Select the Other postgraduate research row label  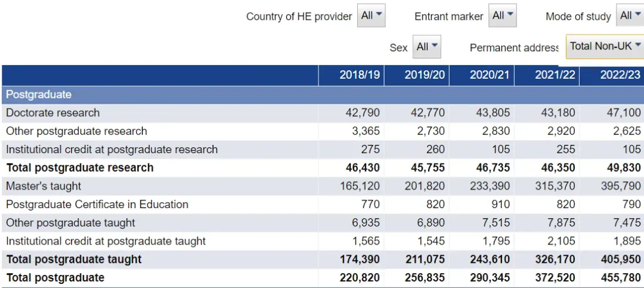[76, 131]
